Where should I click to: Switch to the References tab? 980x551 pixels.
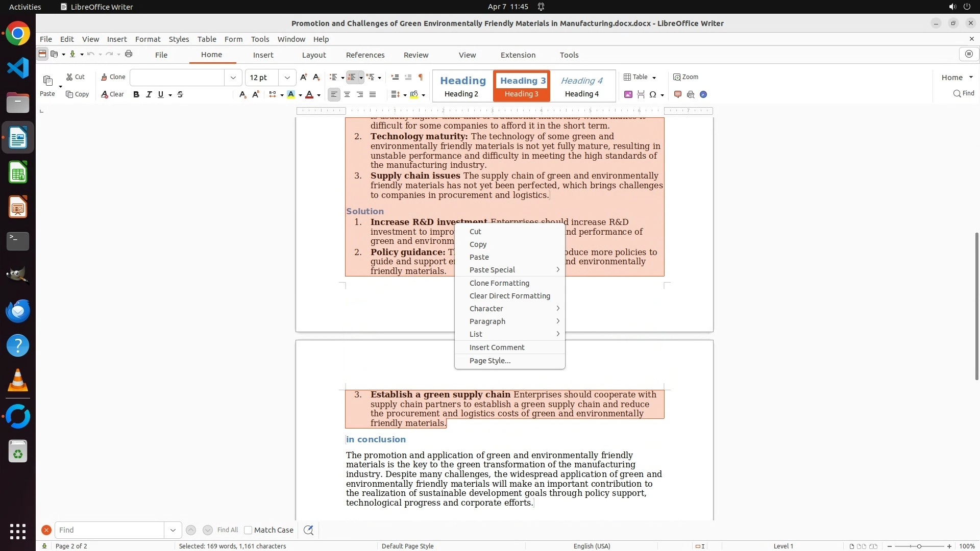pos(365,55)
